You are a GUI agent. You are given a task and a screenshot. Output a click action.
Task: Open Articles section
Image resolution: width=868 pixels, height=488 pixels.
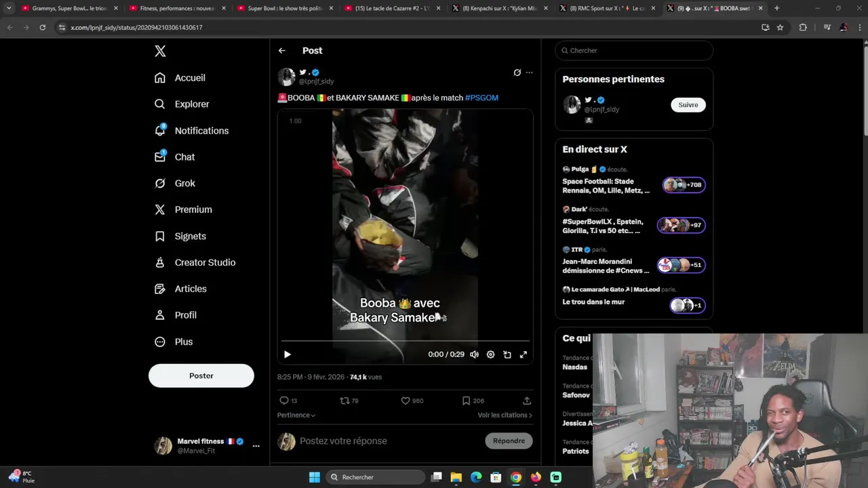[180, 289]
